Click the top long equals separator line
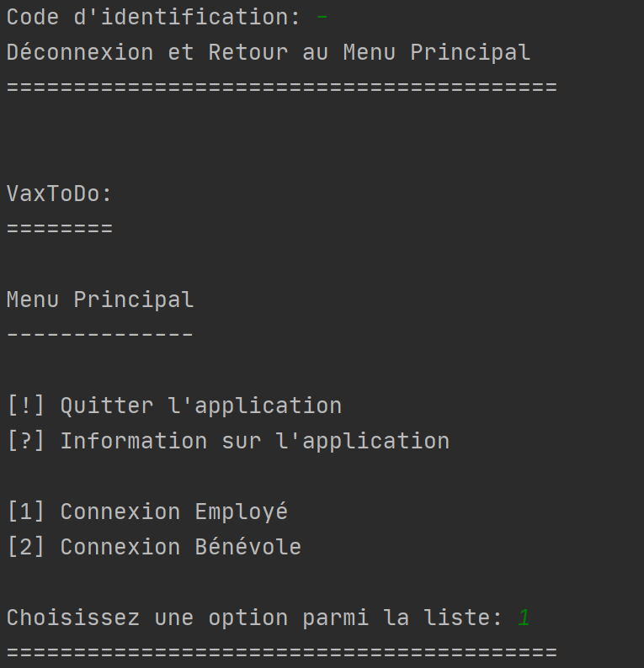The height and width of the screenshot is (668, 644). pos(282,87)
